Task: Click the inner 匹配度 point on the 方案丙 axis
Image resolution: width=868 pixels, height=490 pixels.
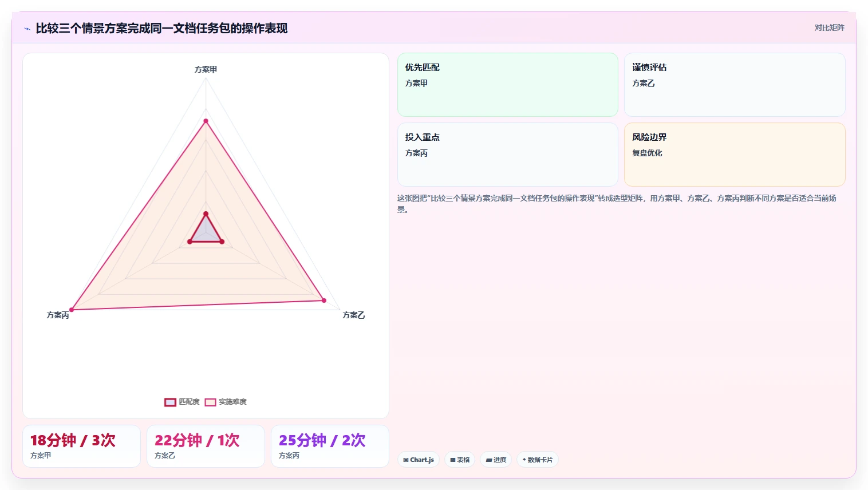Action: (x=190, y=242)
